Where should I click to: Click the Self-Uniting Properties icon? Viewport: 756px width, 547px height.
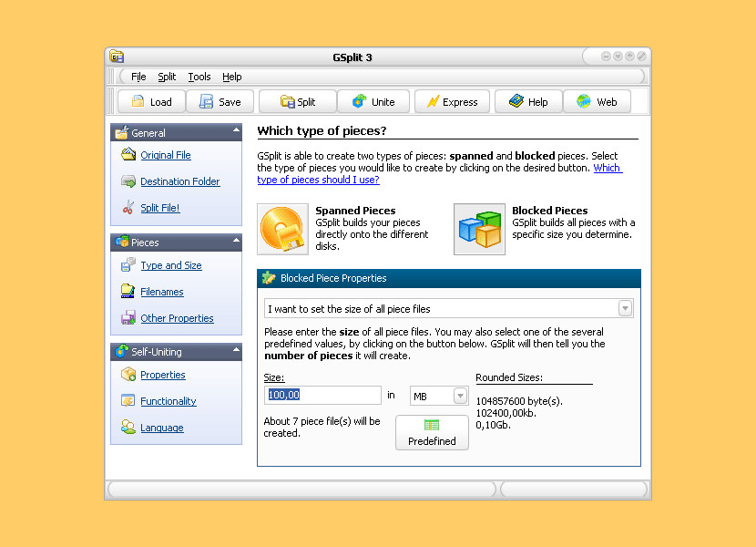tap(128, 374)
